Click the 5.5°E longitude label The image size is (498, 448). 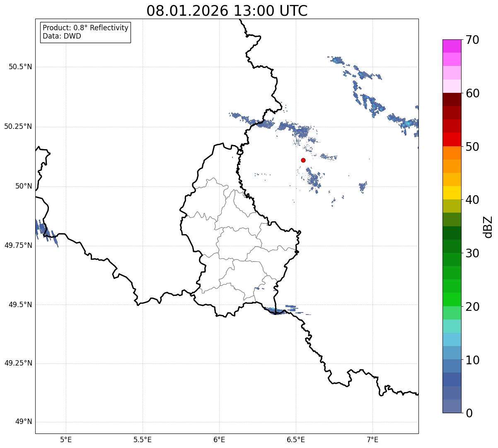[x=143, y=440]
